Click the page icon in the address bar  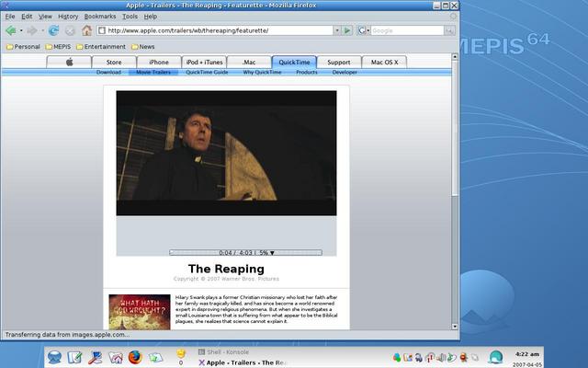click(x=102, y=30)
